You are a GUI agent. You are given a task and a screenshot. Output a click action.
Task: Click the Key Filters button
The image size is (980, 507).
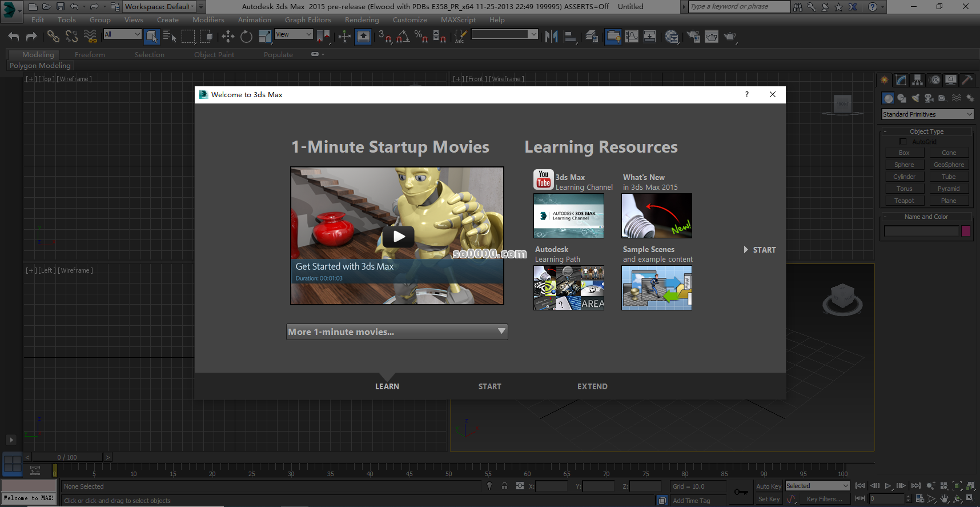824,499
